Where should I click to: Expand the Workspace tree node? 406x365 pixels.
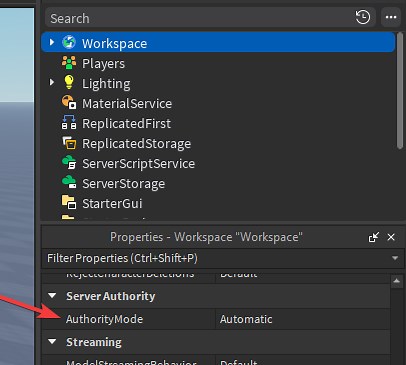click(x=51, y=42)
